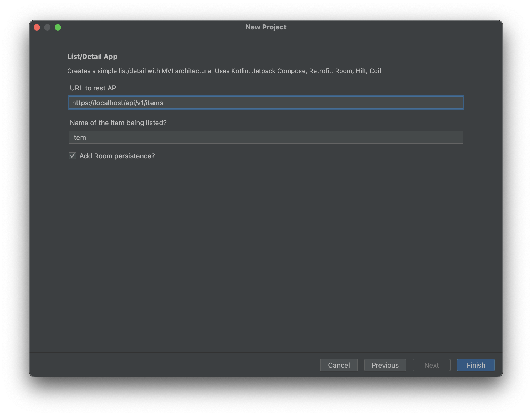532x416 pixels.
Task: Click the 'List/Detail App' heading
Action: pos(92,57)
